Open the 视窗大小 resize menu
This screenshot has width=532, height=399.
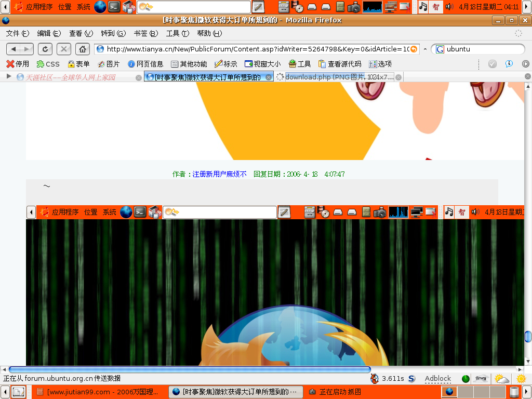tap(262, 64)
